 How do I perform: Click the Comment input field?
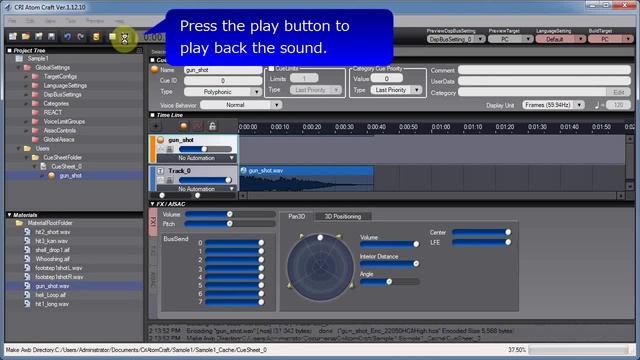(544, 70)
